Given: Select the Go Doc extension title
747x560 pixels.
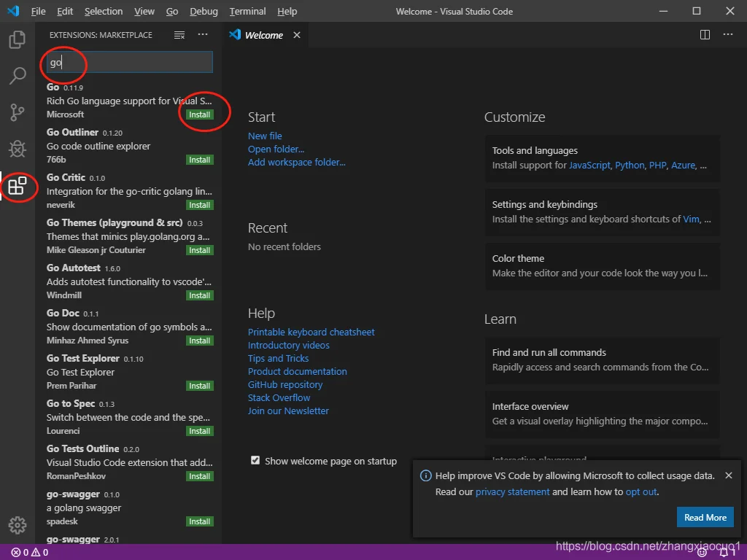Looking at the screenshot, I should (63, 314).
